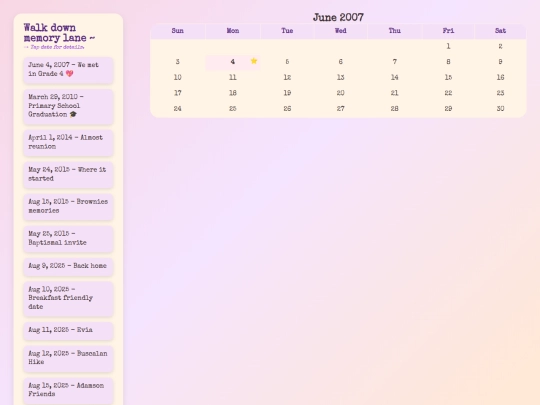Click the Walk down memory lane heading

point(59,33)
